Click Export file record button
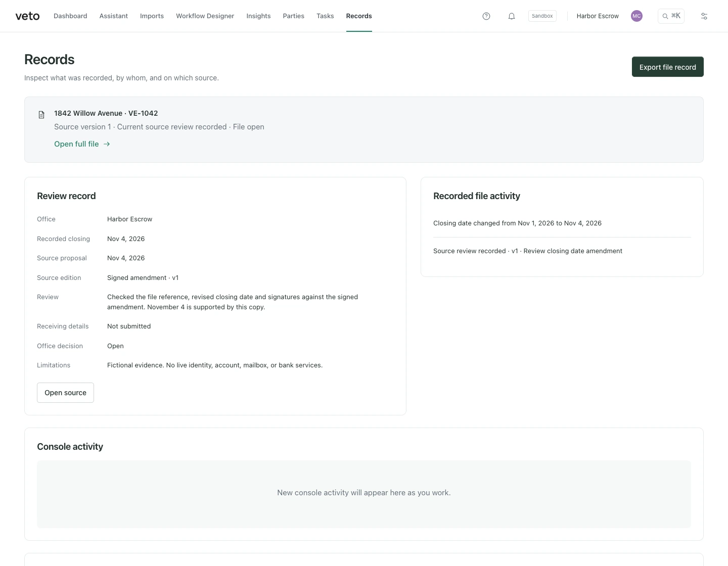Image resolution: width=728 pixels, height=566 pixels. 667,67
